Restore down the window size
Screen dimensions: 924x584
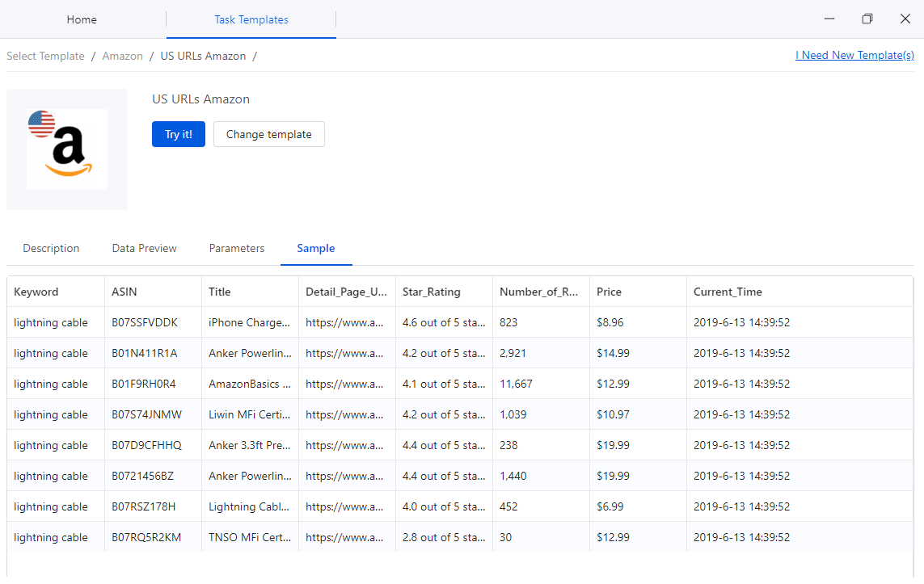[x=867, y=19]
